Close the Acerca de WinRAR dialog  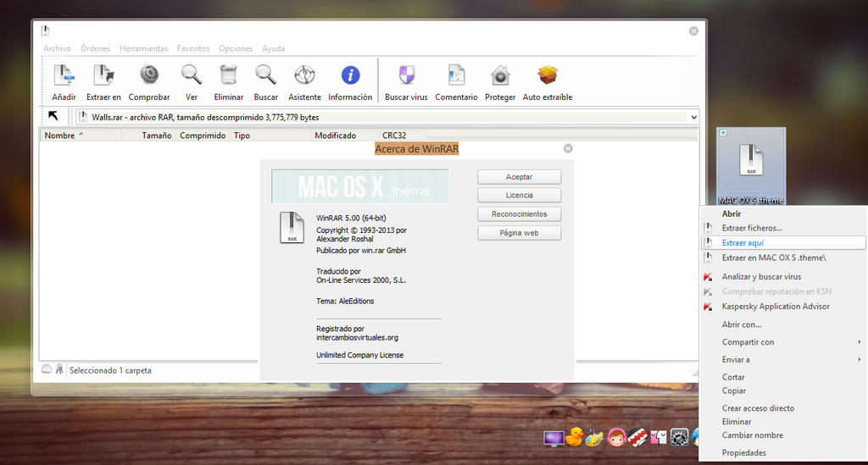(x=568, y=148)
